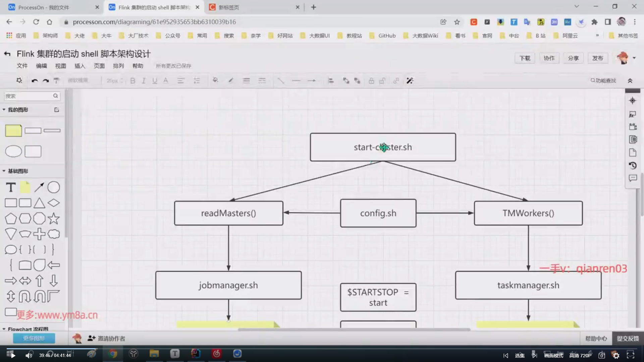
Task: Toggle underline formatting
Action: coord(155,80)
